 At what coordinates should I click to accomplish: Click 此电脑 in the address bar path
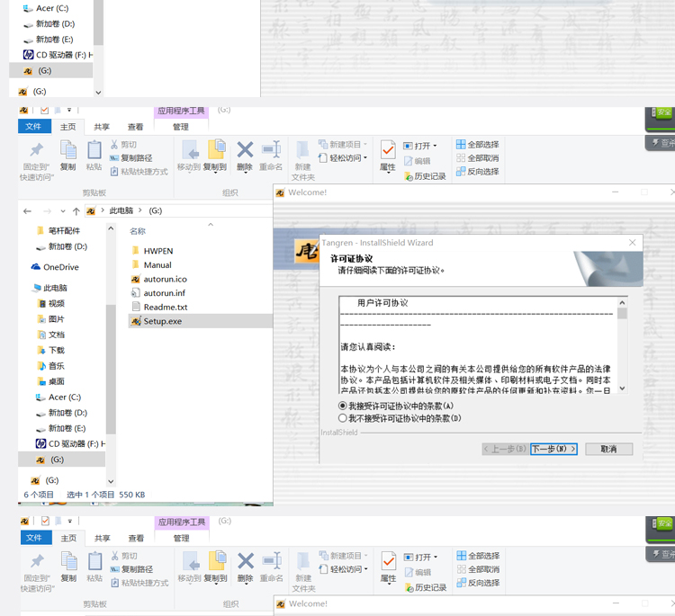point(121,210)
